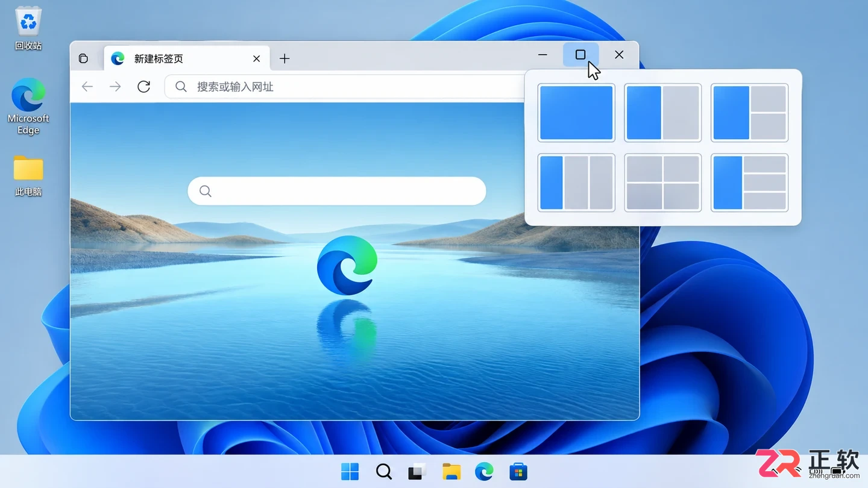Screen dimensions: 868x488
Task: Snap to bottom-left quadrant of four-quadrant layout
Action: (644, 196)
